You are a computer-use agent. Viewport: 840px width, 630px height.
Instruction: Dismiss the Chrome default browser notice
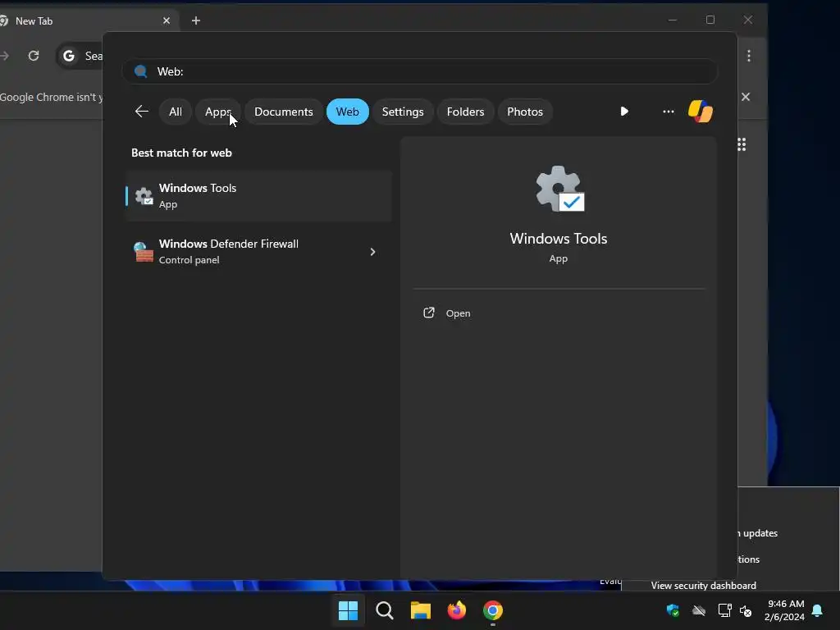[746, 97]
